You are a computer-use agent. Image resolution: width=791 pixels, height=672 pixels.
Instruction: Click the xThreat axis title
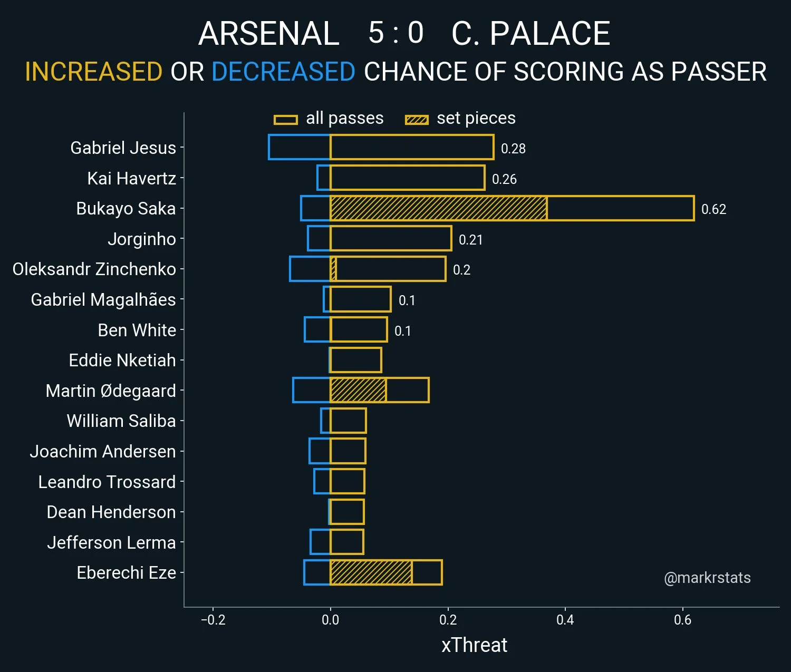pyautogui.click(x=474, y=645)
